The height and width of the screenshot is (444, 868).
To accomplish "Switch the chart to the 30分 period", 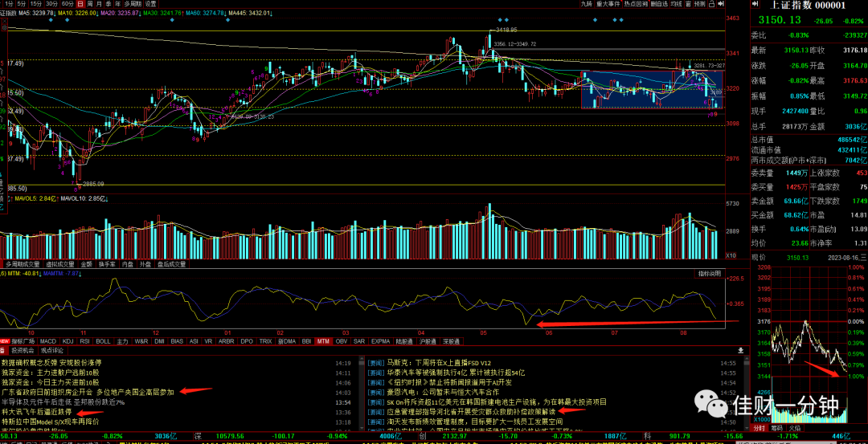I will coord(52,4).
